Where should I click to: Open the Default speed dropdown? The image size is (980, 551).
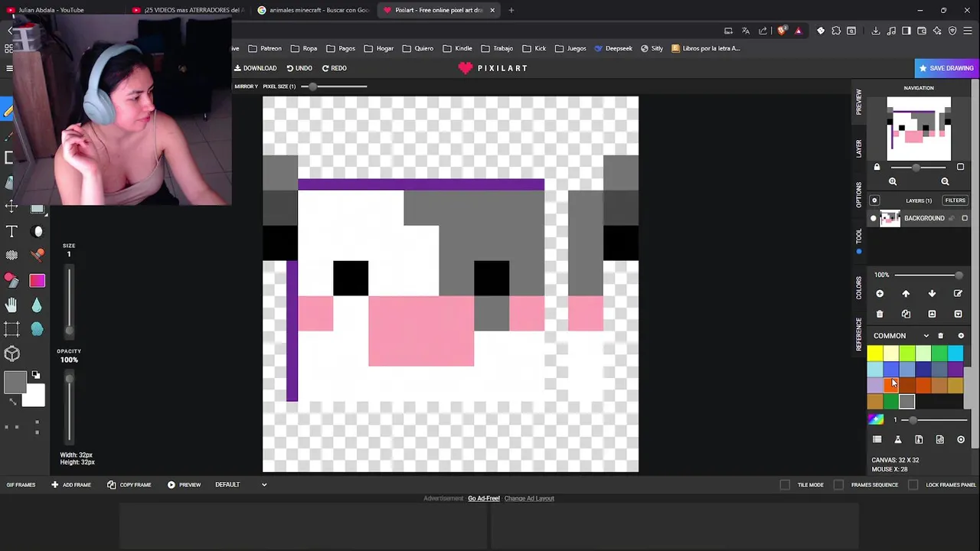point(241,484)
